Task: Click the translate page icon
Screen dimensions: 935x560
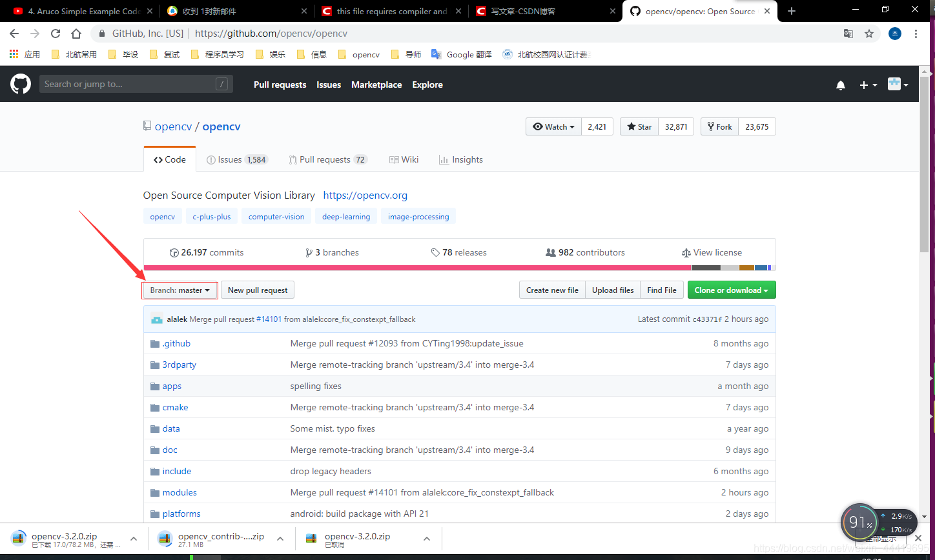Action: point(848,34)
